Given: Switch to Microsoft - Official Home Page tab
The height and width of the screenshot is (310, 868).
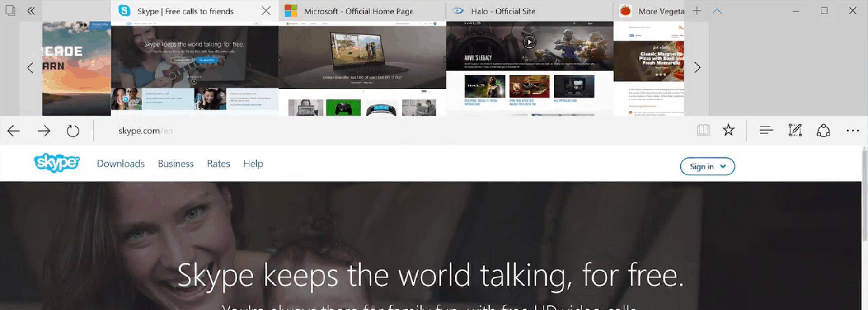Looking at the screenshot, I should tap(362, 11).
